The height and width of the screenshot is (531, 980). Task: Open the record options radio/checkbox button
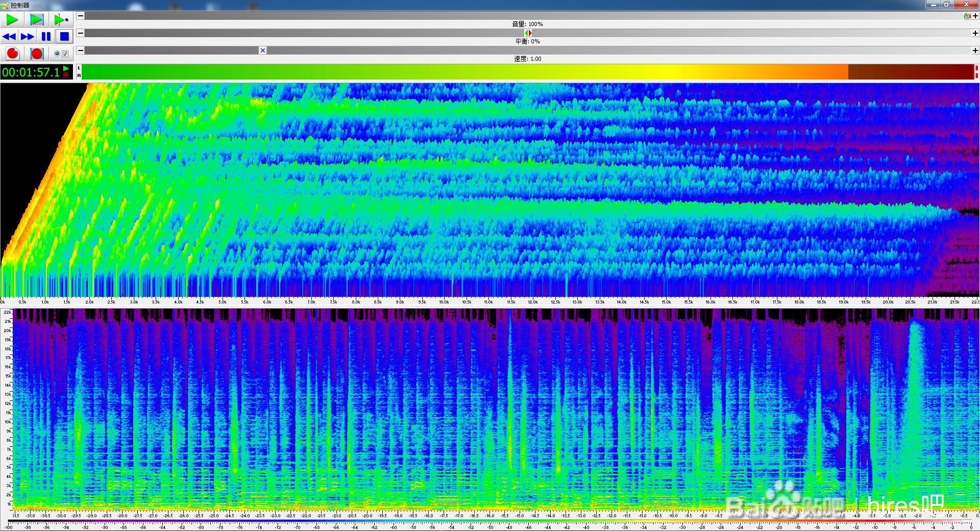tap(61, 54)
